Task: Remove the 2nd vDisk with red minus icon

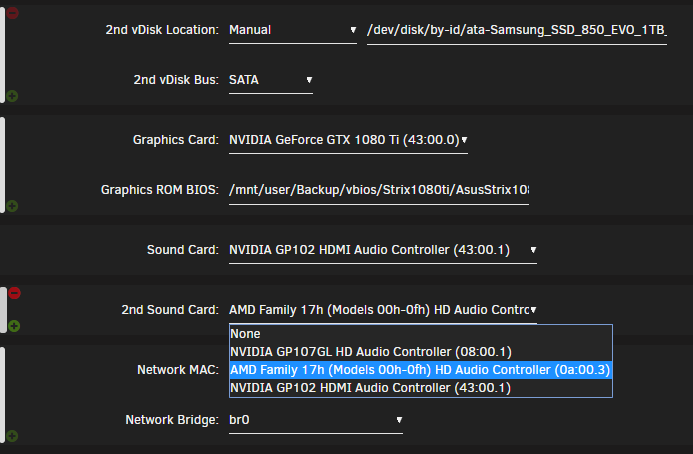Action: click(12, 13)
